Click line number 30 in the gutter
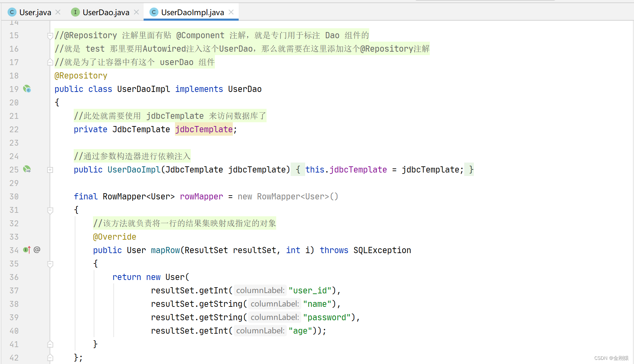634x364 pixels. (x=14, y=197)
